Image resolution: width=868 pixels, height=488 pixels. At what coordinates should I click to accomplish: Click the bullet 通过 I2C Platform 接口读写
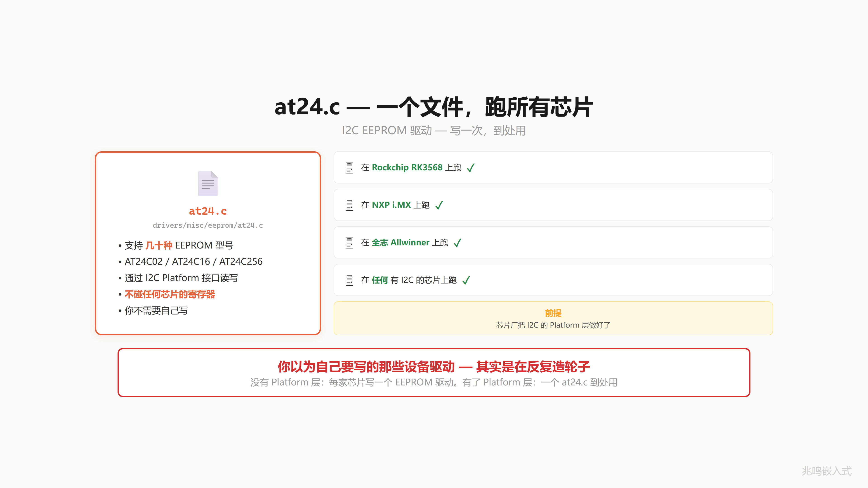click(178, 278)
